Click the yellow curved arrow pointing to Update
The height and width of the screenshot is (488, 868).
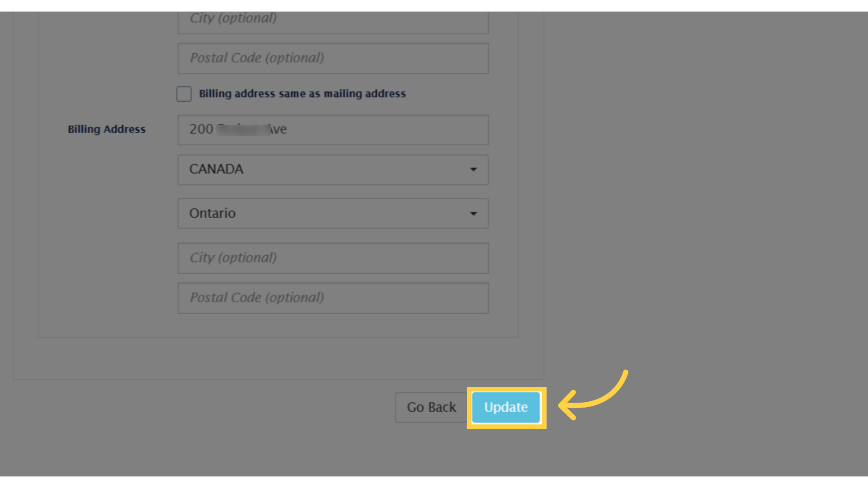coord(592,395)
